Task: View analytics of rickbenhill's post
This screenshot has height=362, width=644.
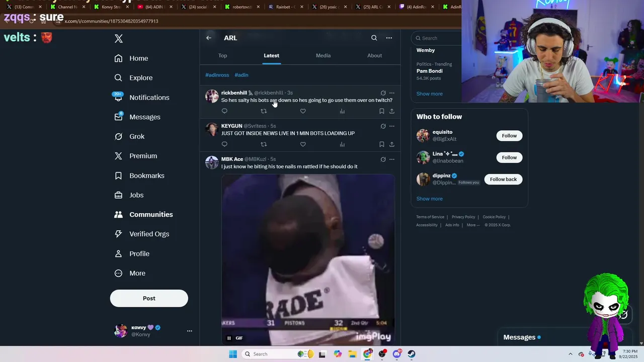Action: [342, 111]
